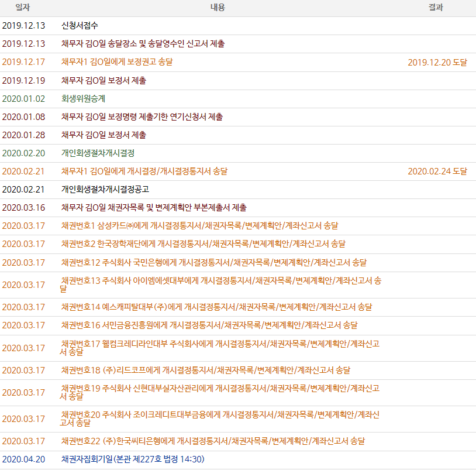Select the 개인회생절차개시결정공고 entry
The width and height of the screenshot is (476, 470).
(x=105, y=190)
